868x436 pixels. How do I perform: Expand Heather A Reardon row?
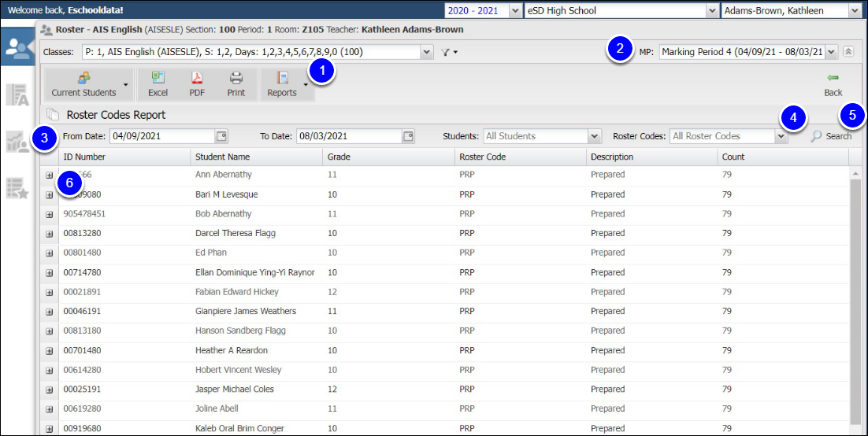coord(50,351)
